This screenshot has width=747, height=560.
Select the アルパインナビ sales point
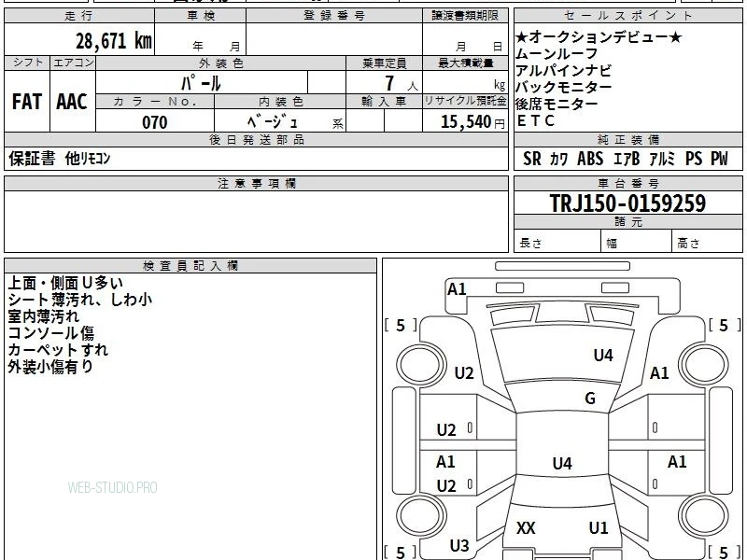coord(564,71)
